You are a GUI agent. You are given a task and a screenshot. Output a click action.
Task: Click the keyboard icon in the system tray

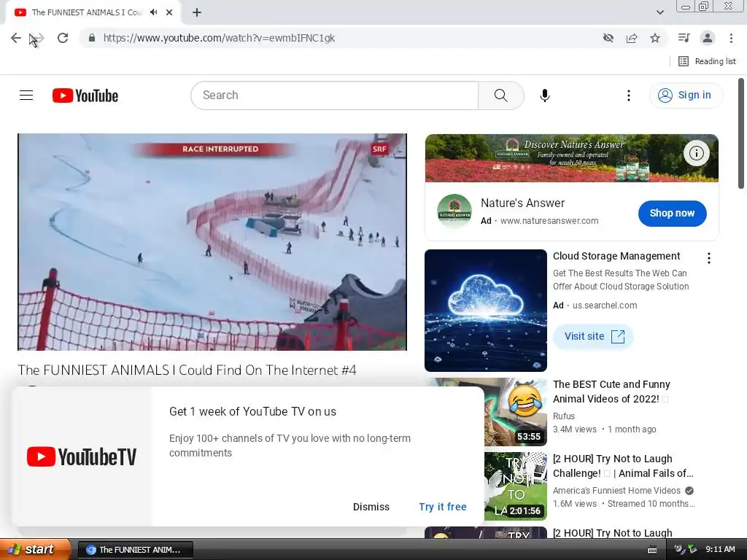pos(652,550)
